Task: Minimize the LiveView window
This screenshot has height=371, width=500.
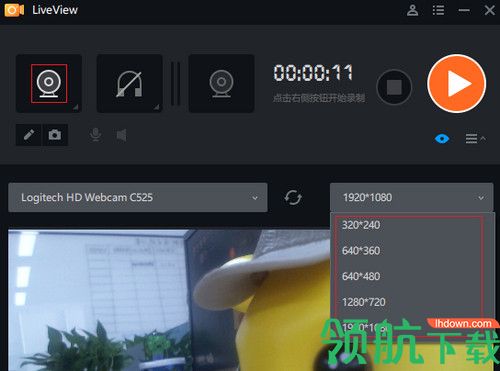Action: (x=464, y=10)
